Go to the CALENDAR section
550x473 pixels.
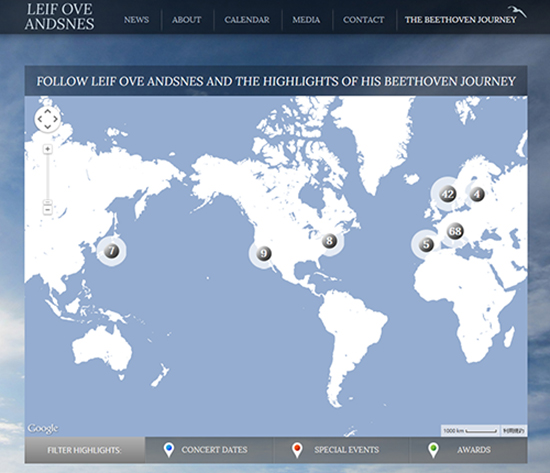tap(247, 20)
